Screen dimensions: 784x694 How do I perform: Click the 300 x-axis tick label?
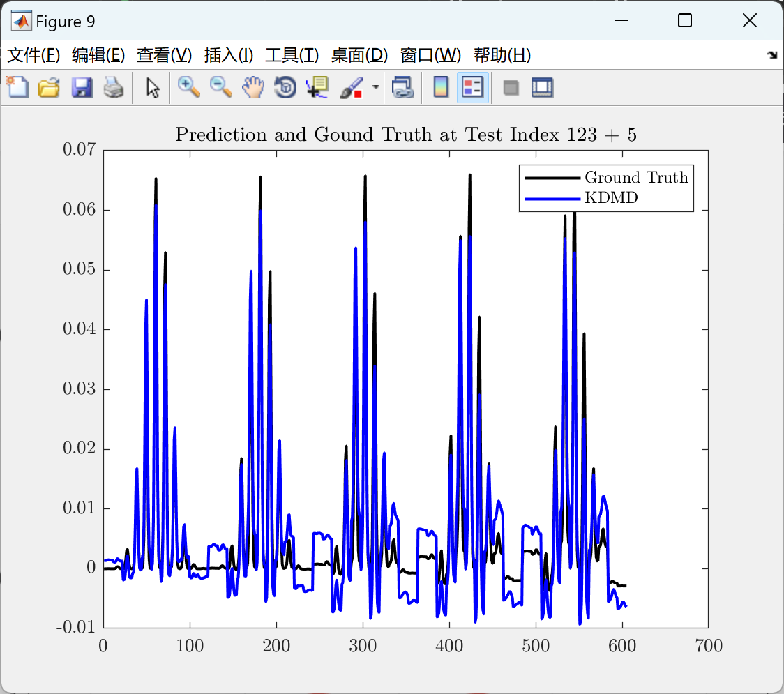(363, 646)
